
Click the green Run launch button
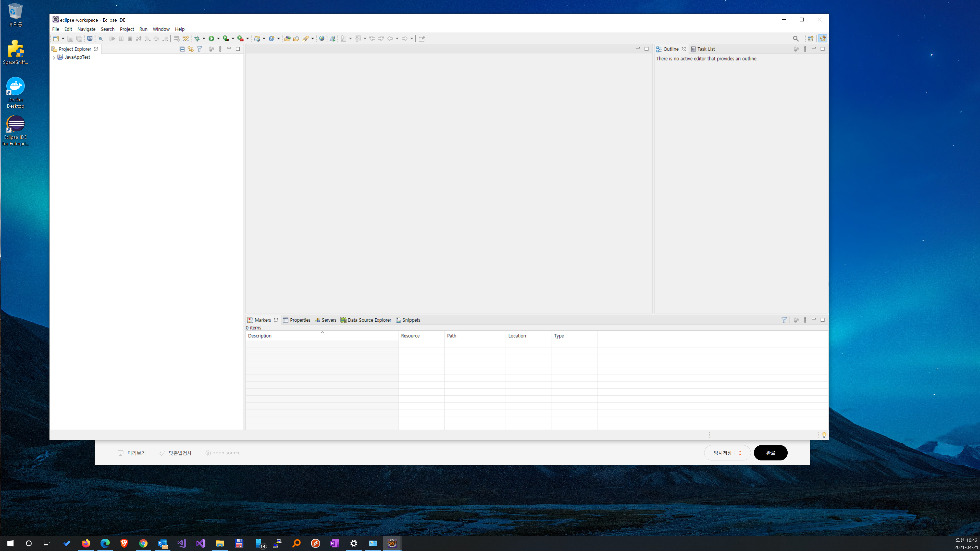click(211, 39)
